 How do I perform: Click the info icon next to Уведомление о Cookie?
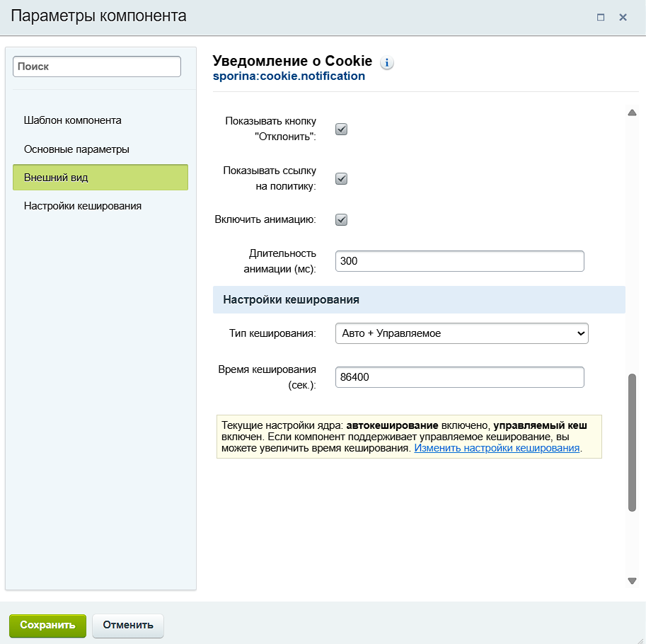point(387,63)
